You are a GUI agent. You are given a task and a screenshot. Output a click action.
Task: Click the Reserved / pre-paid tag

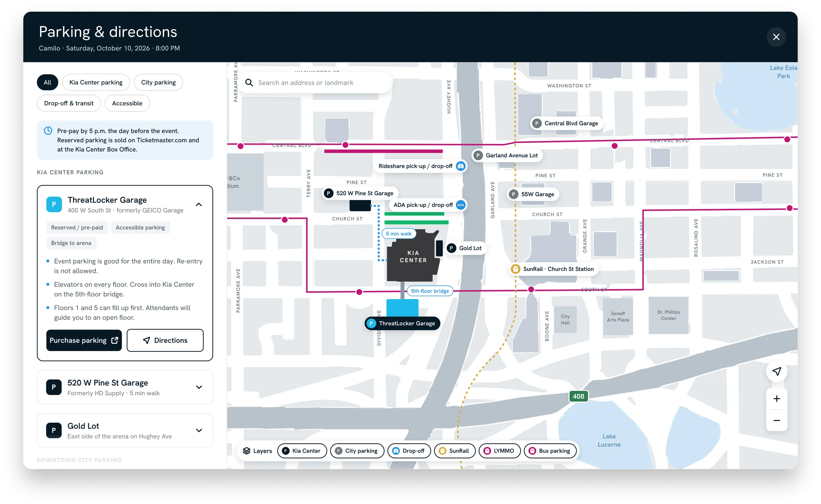click(x=77, y=228)
